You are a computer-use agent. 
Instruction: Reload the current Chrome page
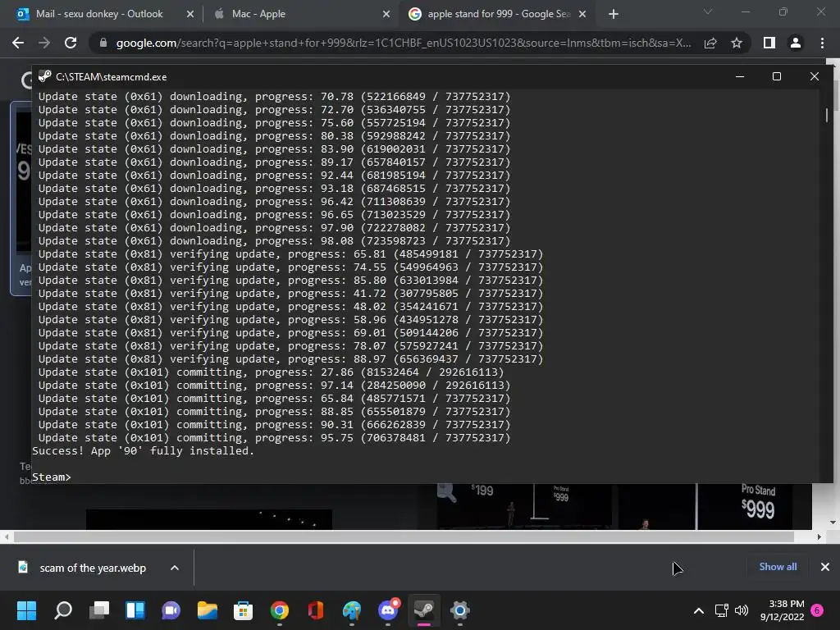(x=71, y=43)
